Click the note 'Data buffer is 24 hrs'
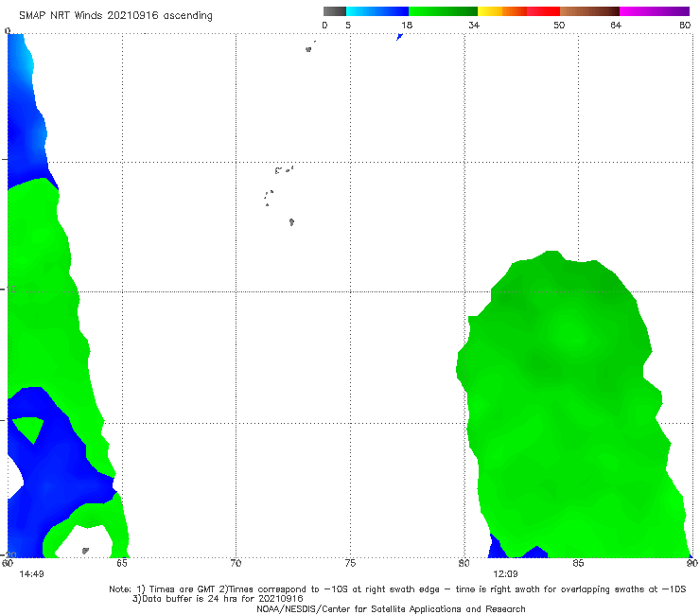 click(188, 599)
